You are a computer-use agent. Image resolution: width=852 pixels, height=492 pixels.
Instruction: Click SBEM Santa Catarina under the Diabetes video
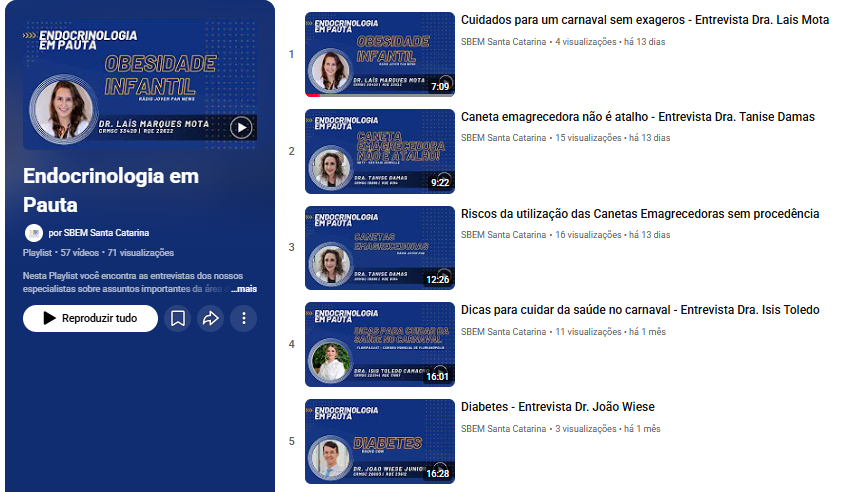[503, 428]
